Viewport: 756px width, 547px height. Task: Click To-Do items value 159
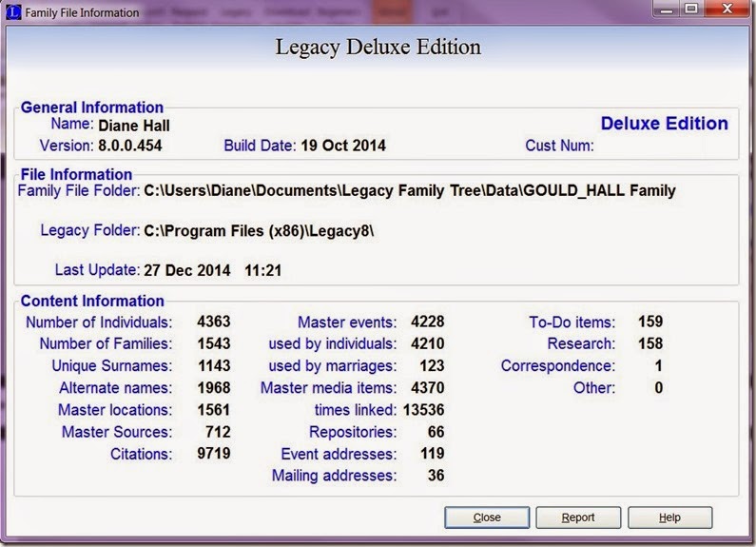click(x=650, y=322)
